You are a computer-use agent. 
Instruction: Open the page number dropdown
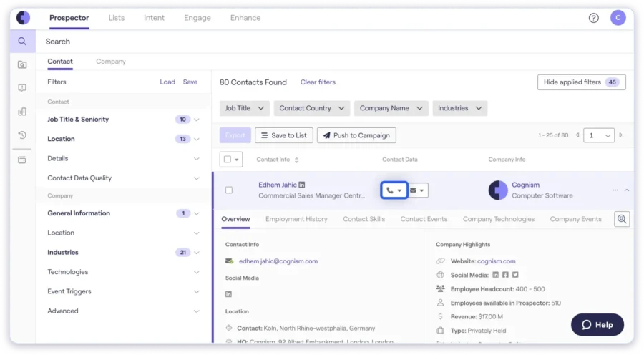599,135
